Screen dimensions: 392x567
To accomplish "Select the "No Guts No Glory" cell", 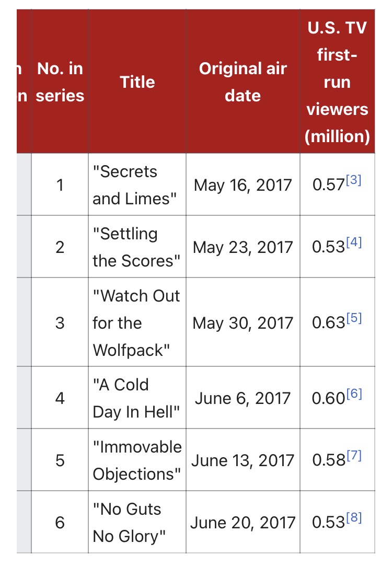I will point(137,522).
